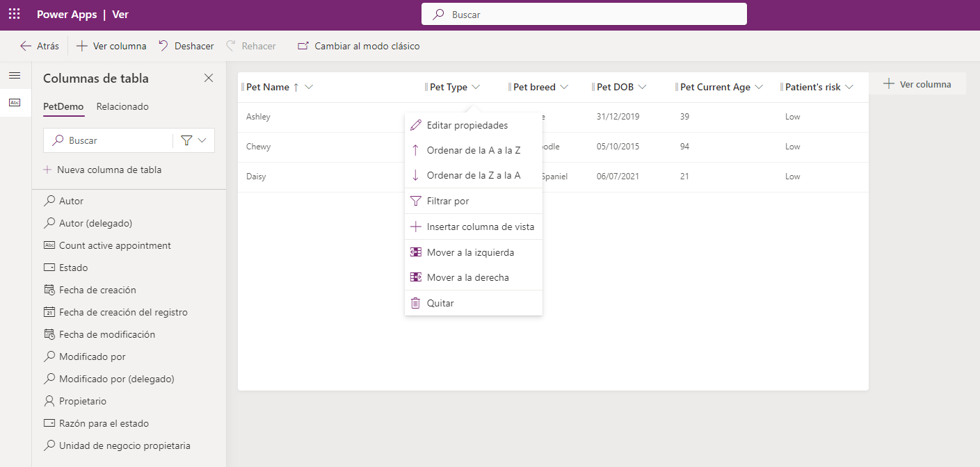Click Deshacer undo button
The image size is (980, 467).
pyautogui.click(x=186, y=46)
